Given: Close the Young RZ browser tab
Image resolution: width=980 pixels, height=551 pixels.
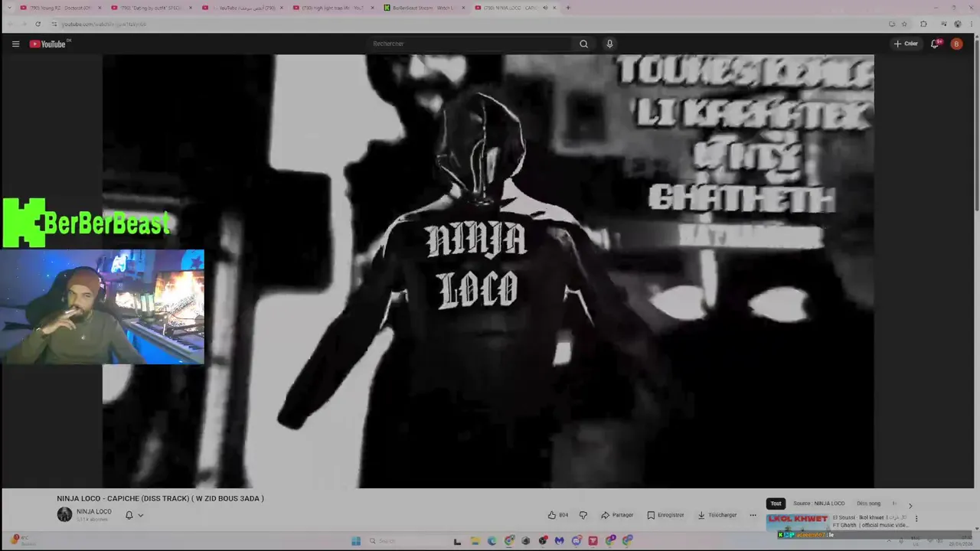Looking at the screenshot, I should (100, 8).
